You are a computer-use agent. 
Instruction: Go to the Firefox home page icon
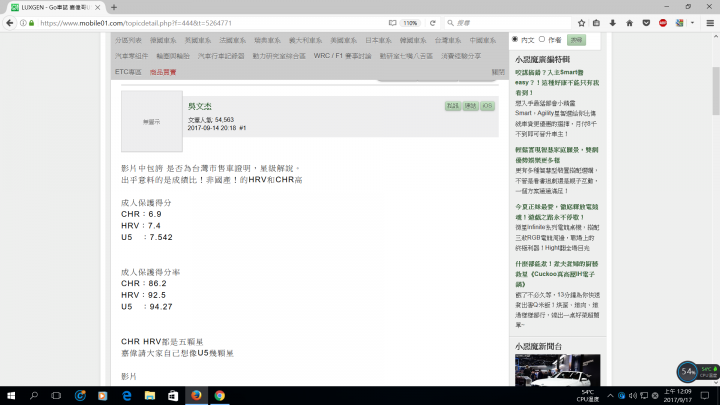[630, 23]
